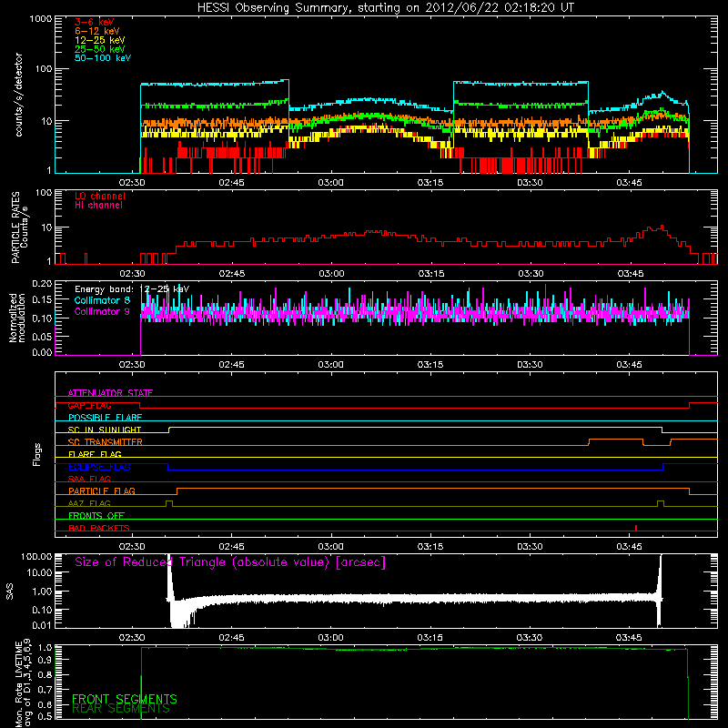The width and height of the screenshot is (728, 728).
Task: Click the cyan 50-100 keV legend entry
Action: pos(103,58)
